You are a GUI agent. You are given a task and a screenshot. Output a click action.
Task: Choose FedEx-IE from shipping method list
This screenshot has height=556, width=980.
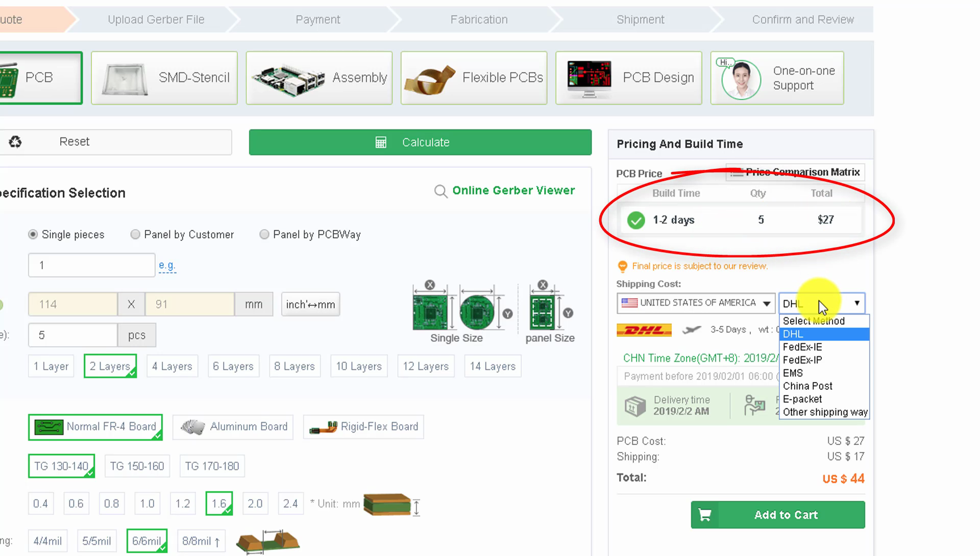point(802,347)
